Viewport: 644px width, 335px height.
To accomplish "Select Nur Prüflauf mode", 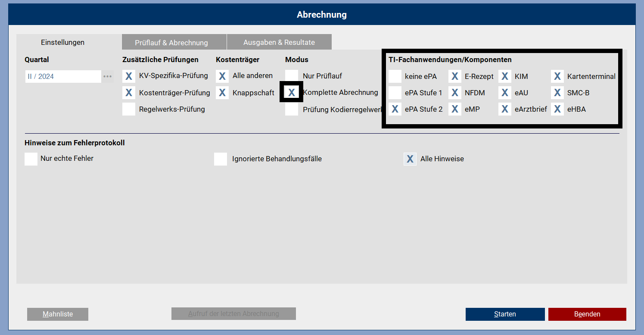I will click(x=292, y=76).
